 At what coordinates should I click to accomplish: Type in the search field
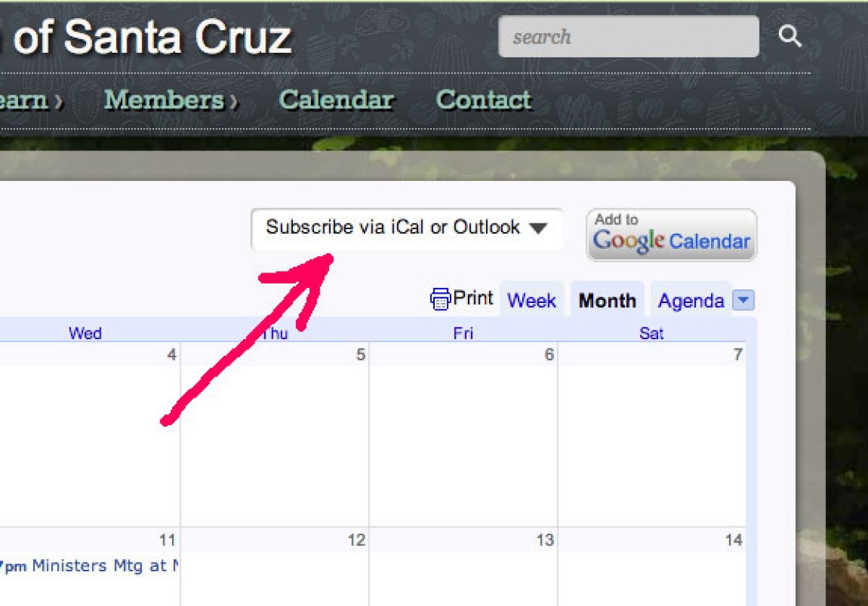[628, 37]
